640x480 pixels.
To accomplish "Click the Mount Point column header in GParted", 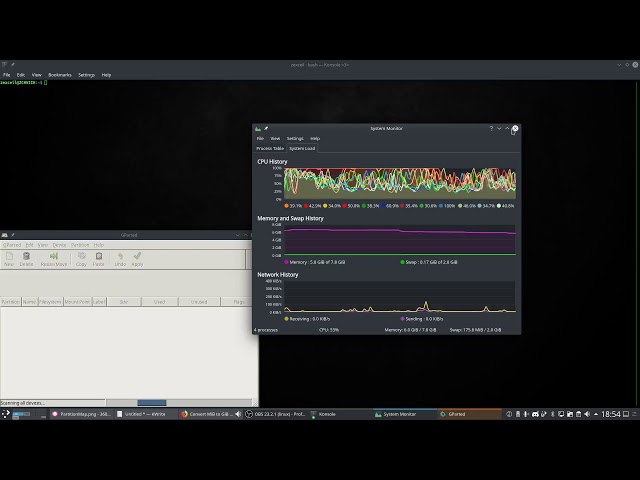I will (78, 302).
